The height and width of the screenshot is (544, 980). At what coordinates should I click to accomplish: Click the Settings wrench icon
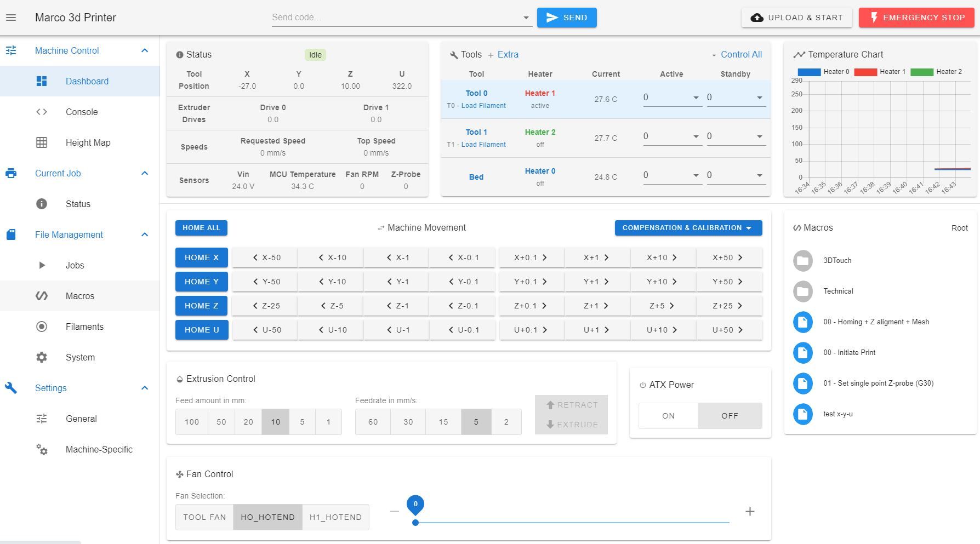coord(11,388)
